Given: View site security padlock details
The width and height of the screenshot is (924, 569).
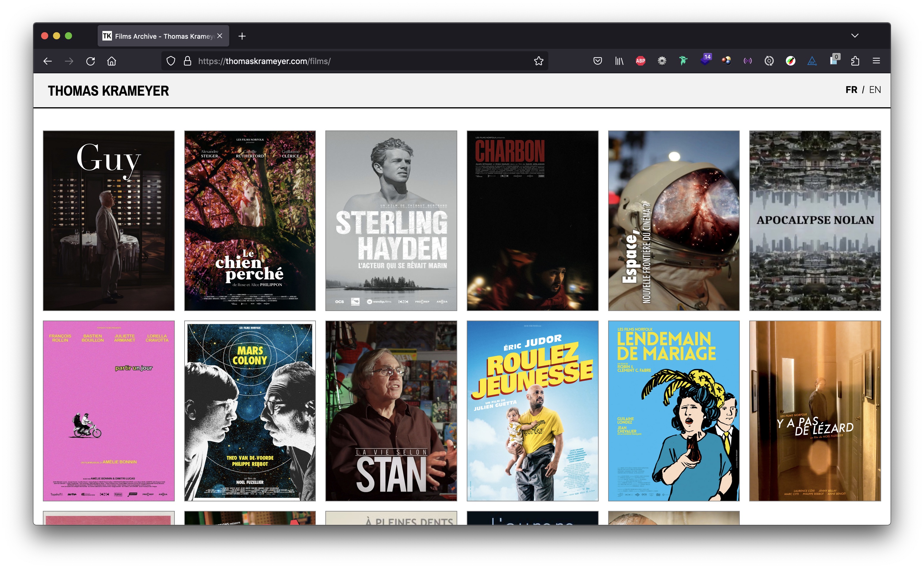Looking at the screenshot, I should 187,61.
